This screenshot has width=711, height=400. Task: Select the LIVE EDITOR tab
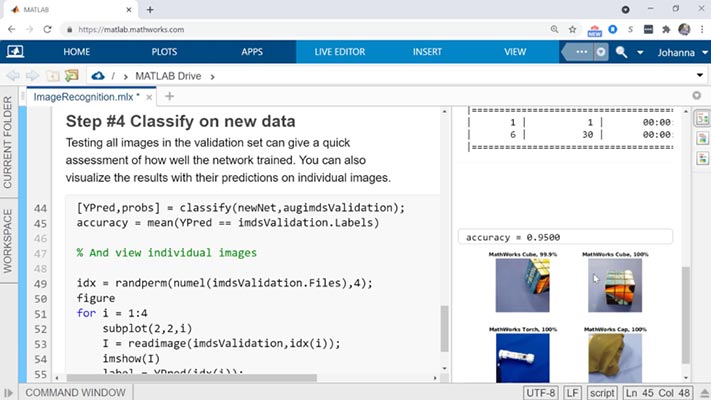(340, 52)
